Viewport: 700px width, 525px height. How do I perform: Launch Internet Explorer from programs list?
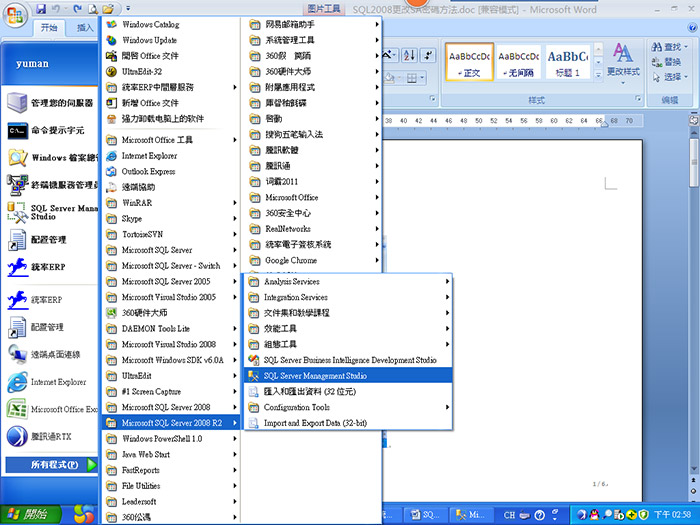tap(171, 156)
